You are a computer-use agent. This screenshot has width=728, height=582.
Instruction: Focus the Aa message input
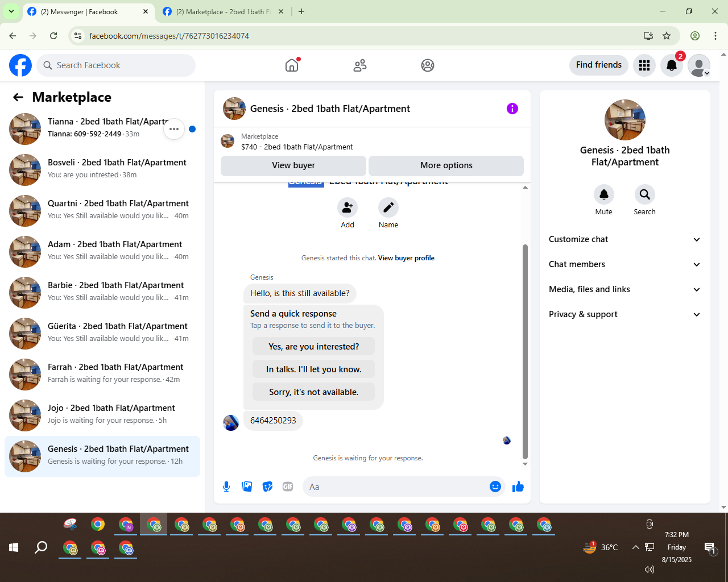(x=396, y=487)
